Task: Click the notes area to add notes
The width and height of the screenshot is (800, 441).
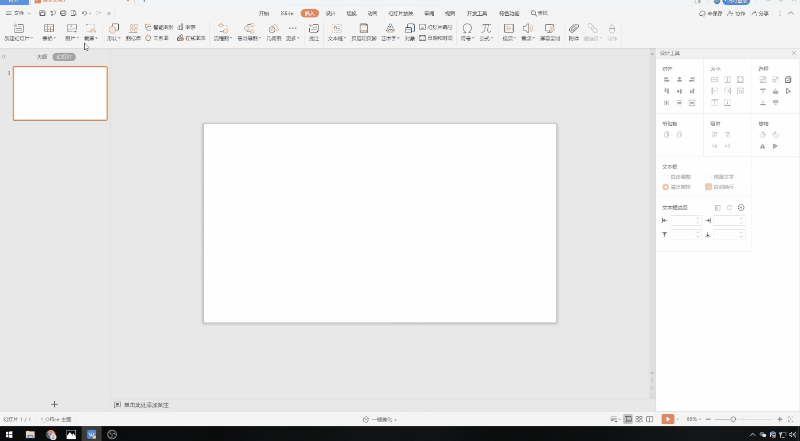Action: pyautogui.click(x=146, y=405)
